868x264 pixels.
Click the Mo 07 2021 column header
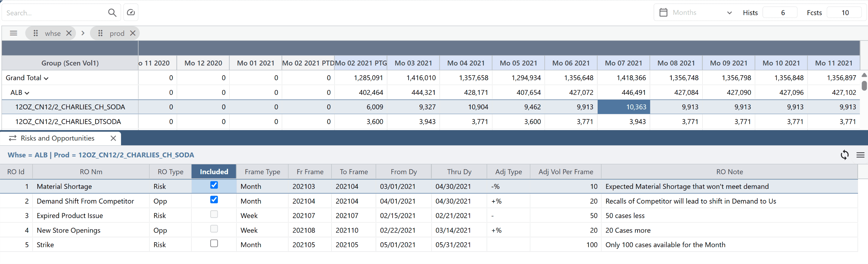click(x=624, y=63)
